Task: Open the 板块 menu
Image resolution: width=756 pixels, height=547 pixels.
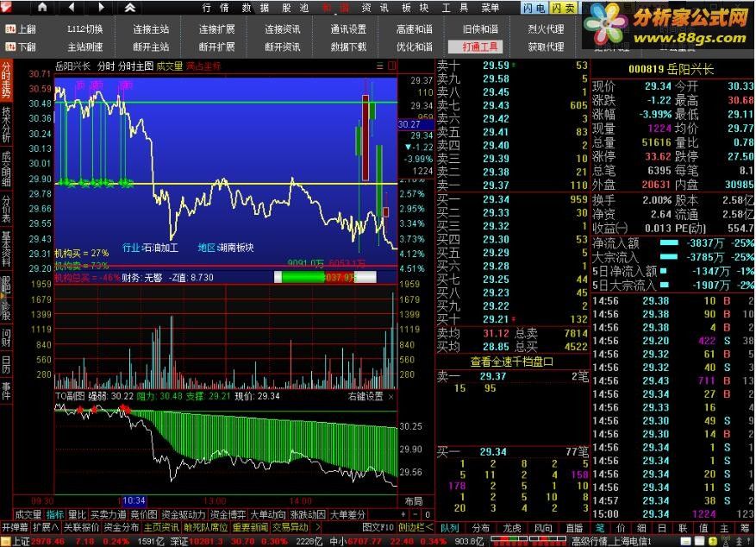Action: click(x=415, y=8)
